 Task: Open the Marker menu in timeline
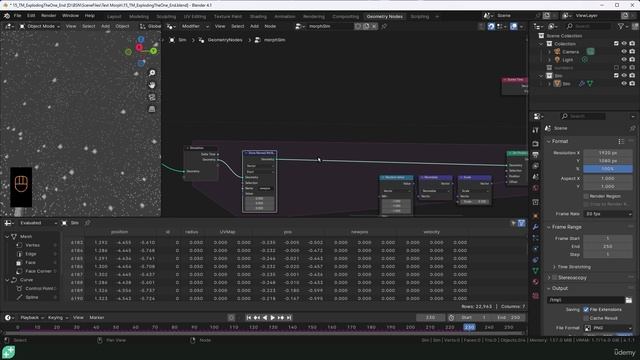(97, 318)
